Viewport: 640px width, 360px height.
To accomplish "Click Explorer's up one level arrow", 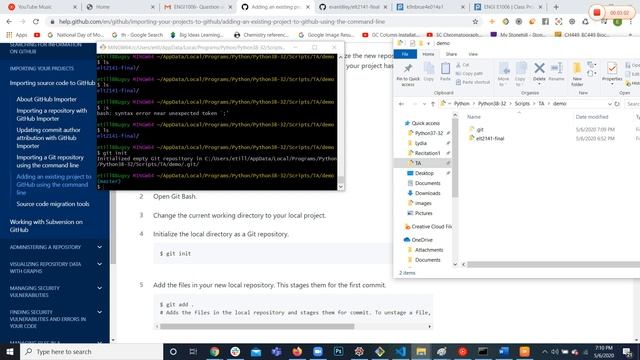I will point(433,104).
